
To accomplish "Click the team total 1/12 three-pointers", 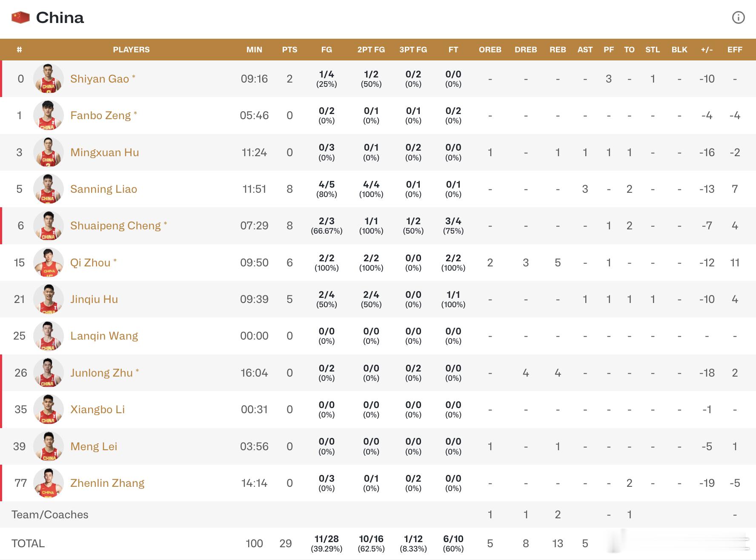I will click(x=413, y=539).
